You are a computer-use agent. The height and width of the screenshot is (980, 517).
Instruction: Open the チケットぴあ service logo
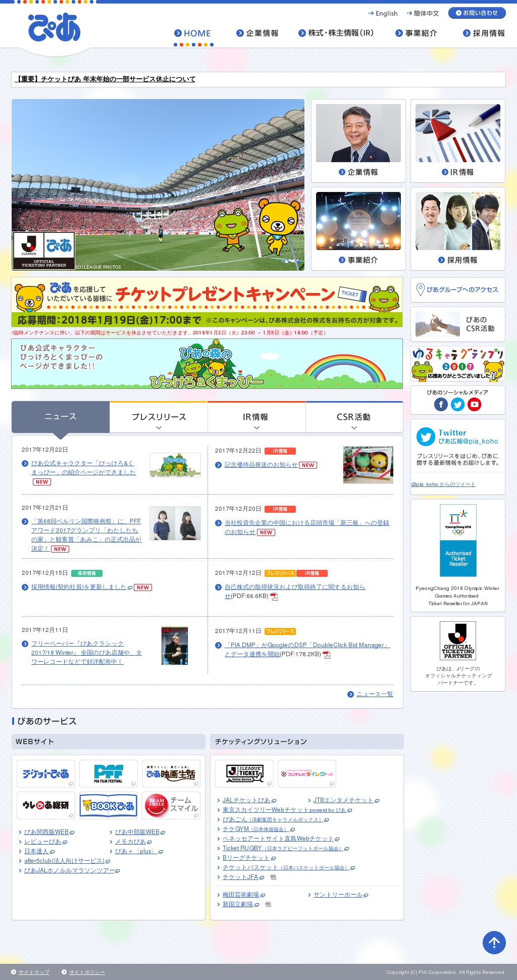click(x=46, y=773)
